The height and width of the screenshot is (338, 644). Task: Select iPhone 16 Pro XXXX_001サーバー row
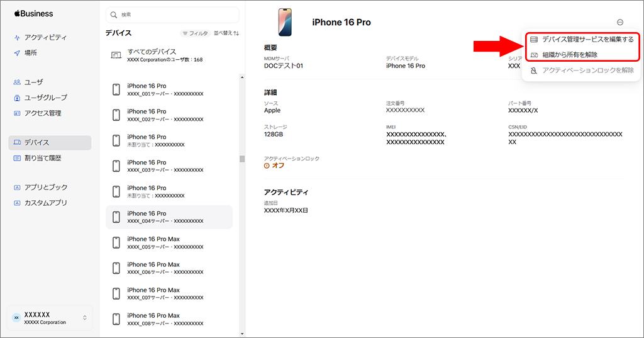click(x=169, y=89)
